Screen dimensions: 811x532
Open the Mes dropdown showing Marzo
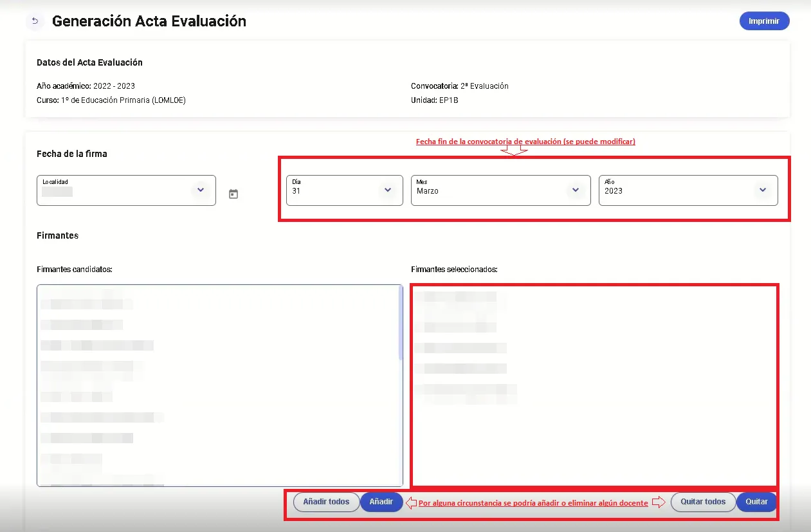pyautogui.click(x=489, y=191)
